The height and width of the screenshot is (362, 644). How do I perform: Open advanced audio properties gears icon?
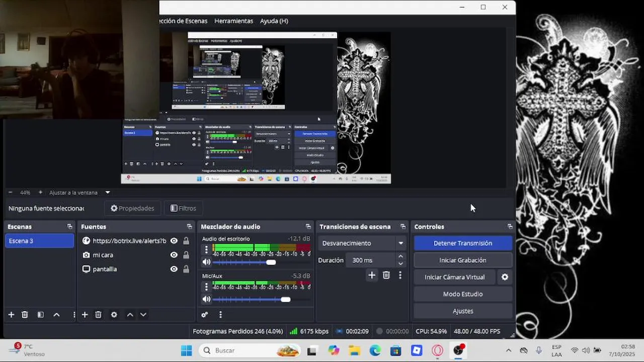[x=205, y=315]
